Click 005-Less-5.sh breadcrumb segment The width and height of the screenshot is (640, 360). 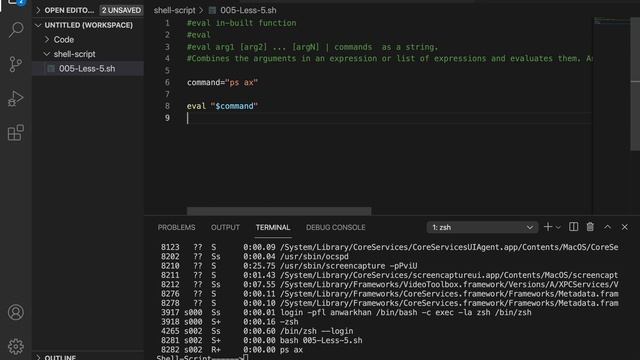pos(248,10)
